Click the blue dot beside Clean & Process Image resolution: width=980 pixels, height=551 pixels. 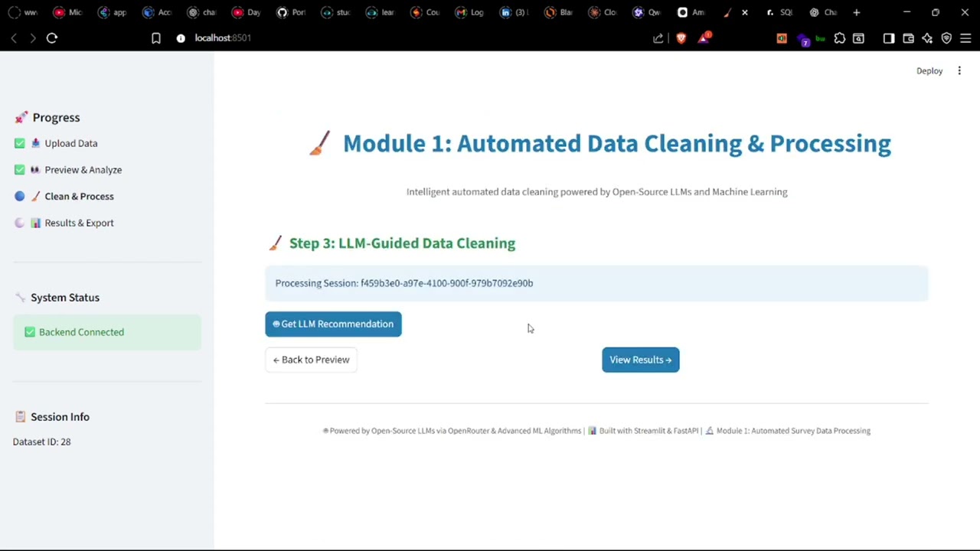(x=20, y=196)
